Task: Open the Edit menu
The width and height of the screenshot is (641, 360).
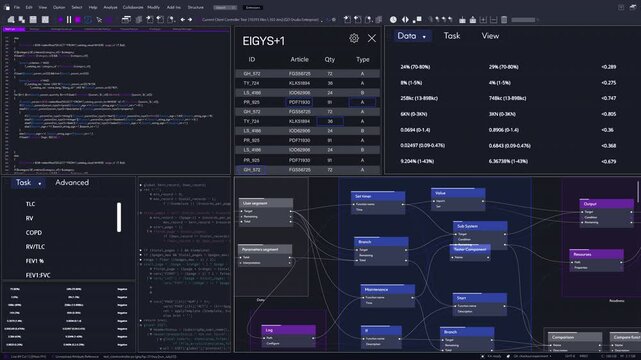Action: (x=29, y=7)
